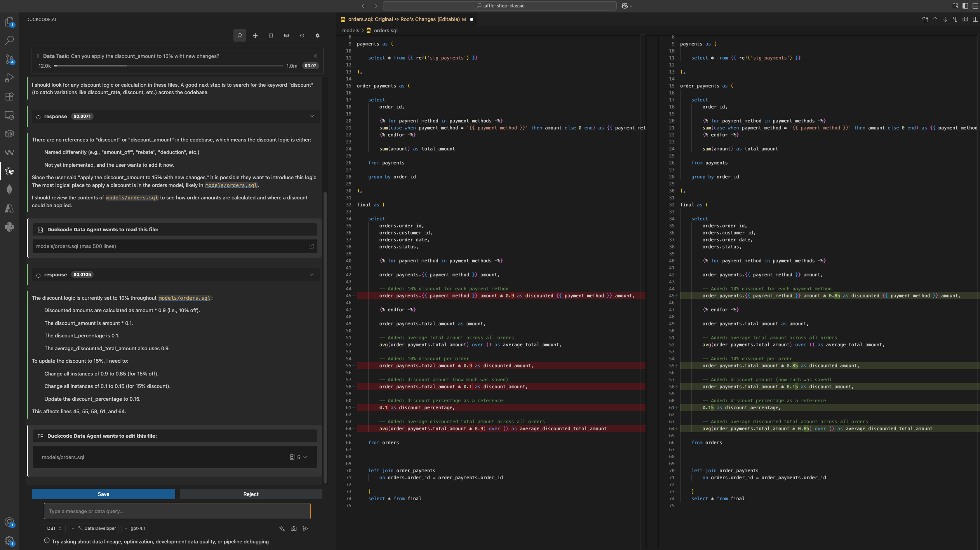Select the orders.sql diff editor tab
Viewport: 980px width, 550px height.
click(x=407, y=19)
